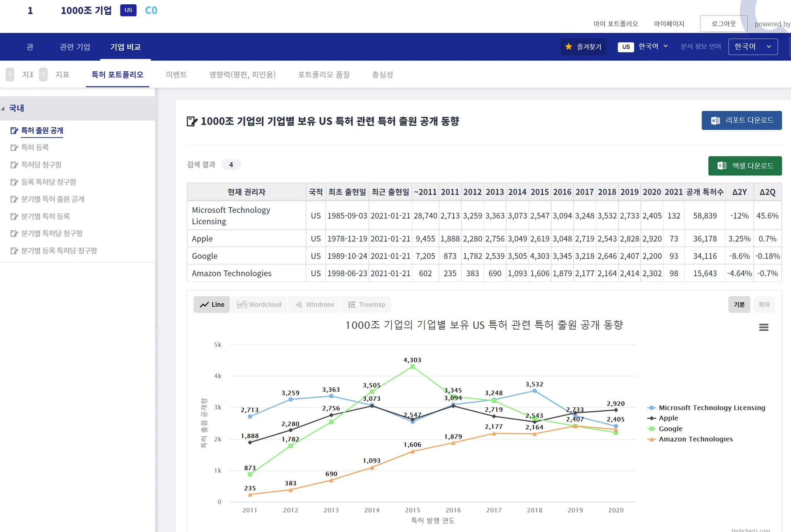The width and height of the screenshot is (791, 532).
Task: Switch to the 이벤트 tab
Action: 176,75
